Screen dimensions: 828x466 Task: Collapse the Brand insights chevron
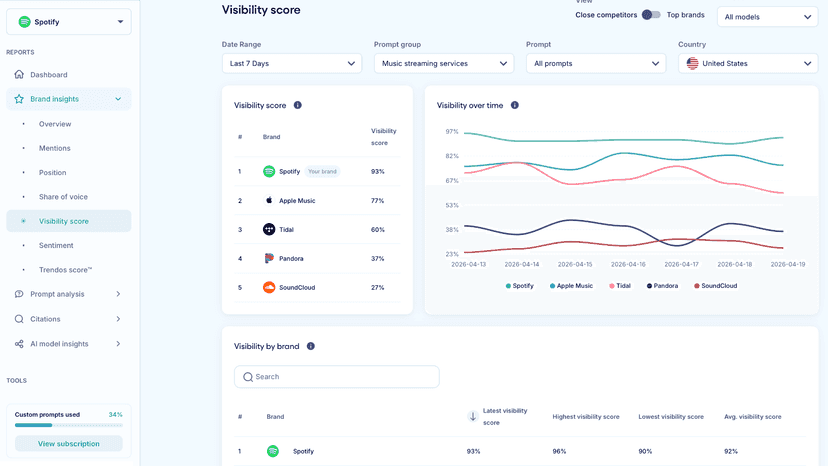coord(118,99)
